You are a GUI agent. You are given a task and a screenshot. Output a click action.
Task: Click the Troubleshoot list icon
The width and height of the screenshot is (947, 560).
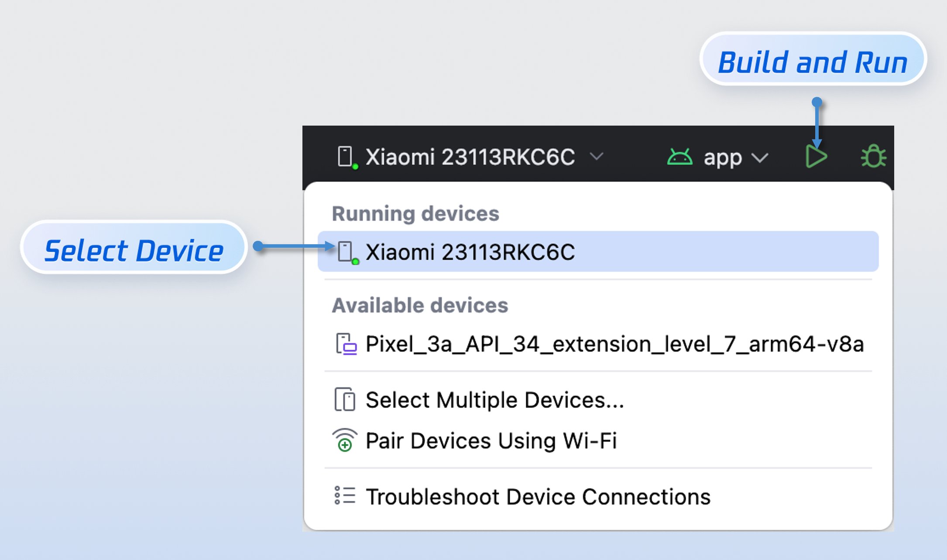(x=345, y=496)
